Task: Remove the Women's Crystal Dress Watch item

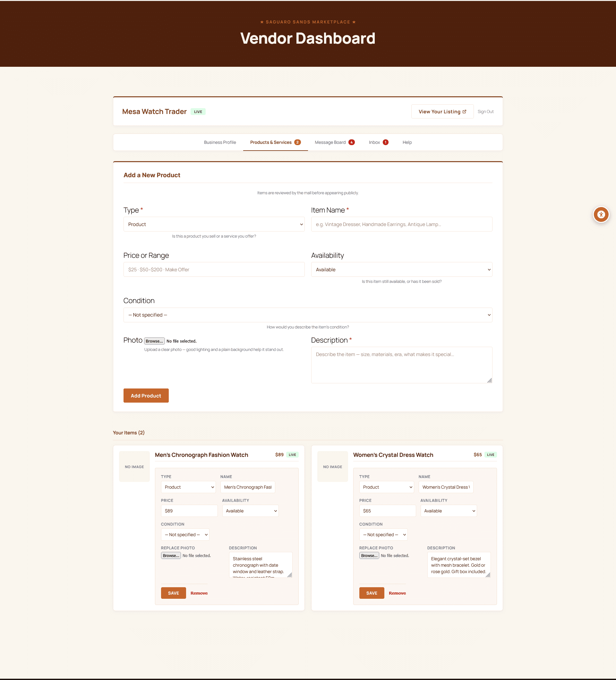Action: (397, 593)
